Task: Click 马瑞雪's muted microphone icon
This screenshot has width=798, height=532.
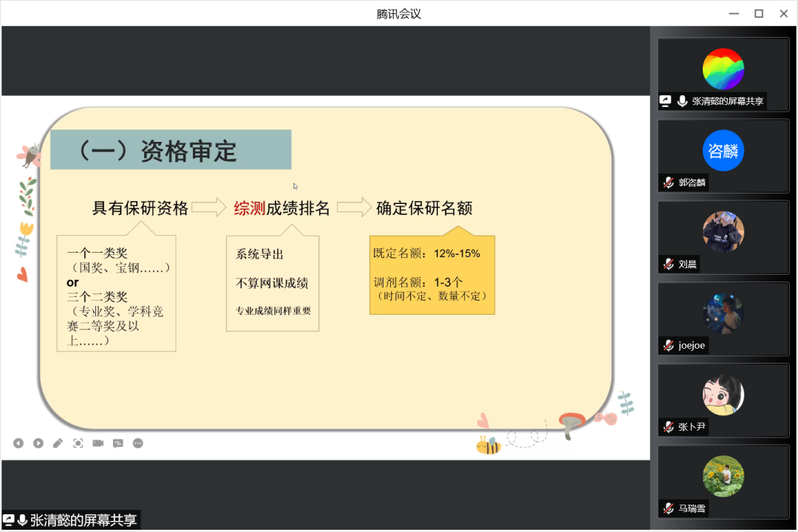Action: click(669, 508)
